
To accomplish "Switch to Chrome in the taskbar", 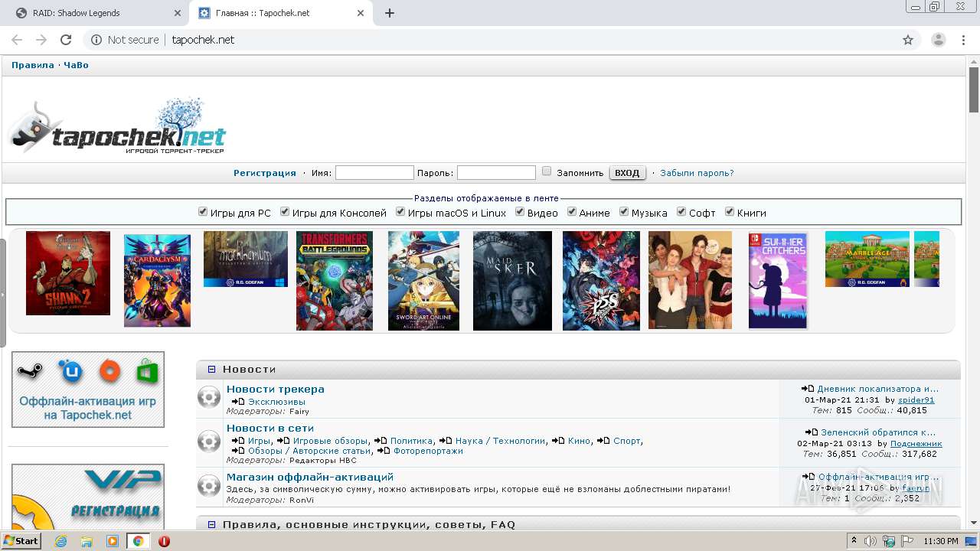I will [138, 541].
